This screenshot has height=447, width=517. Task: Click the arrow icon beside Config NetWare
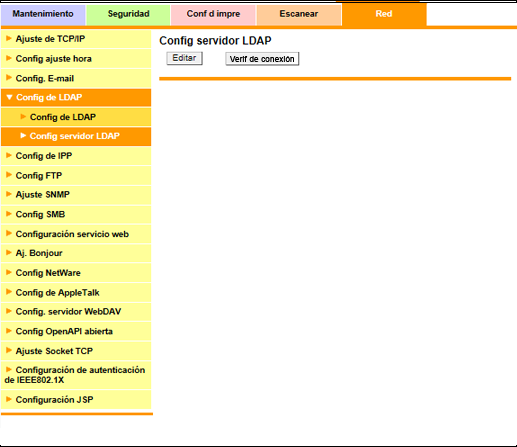point(9,272)
